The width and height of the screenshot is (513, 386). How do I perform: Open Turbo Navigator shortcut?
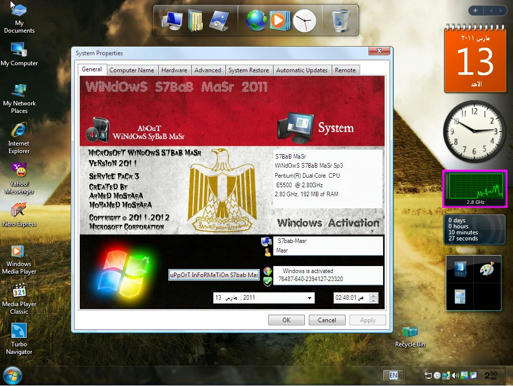point(19,339)
